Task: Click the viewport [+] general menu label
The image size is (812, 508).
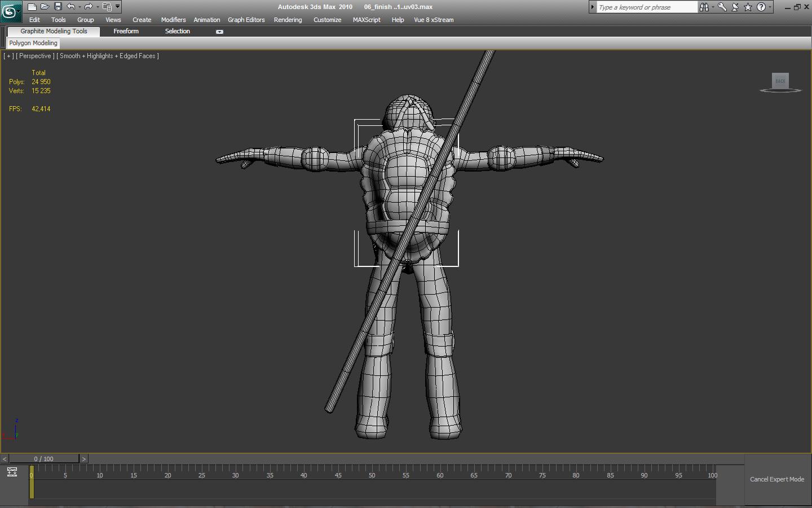Action: [x=8, y=56]
